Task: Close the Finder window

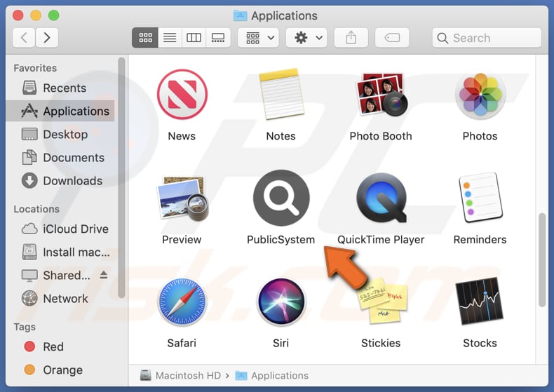Action: tap(18, 15)
